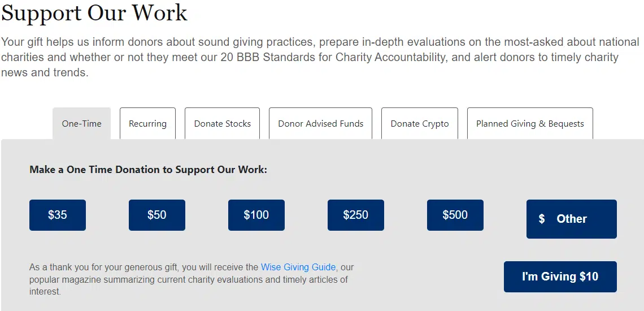This screenshot has height=311, width=644.
Task: Open the Donate Stocks tab
Action: click(x=222, y=124)
